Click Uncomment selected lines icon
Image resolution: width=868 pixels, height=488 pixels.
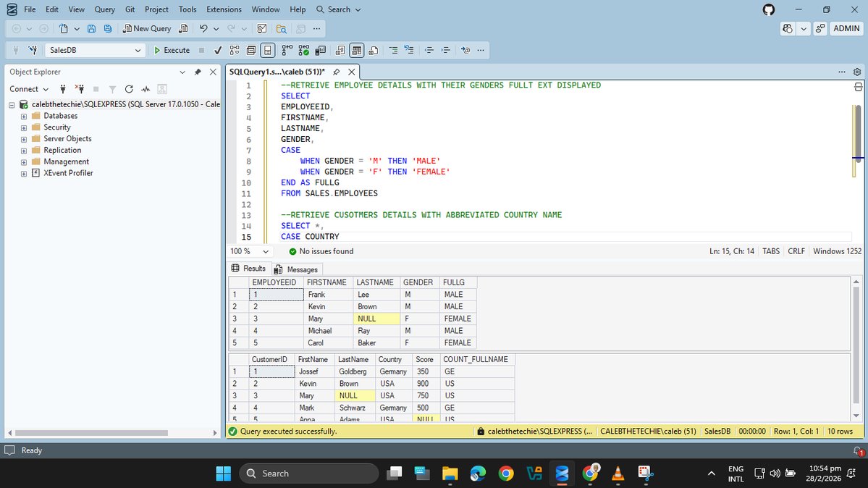pos(409,50)
